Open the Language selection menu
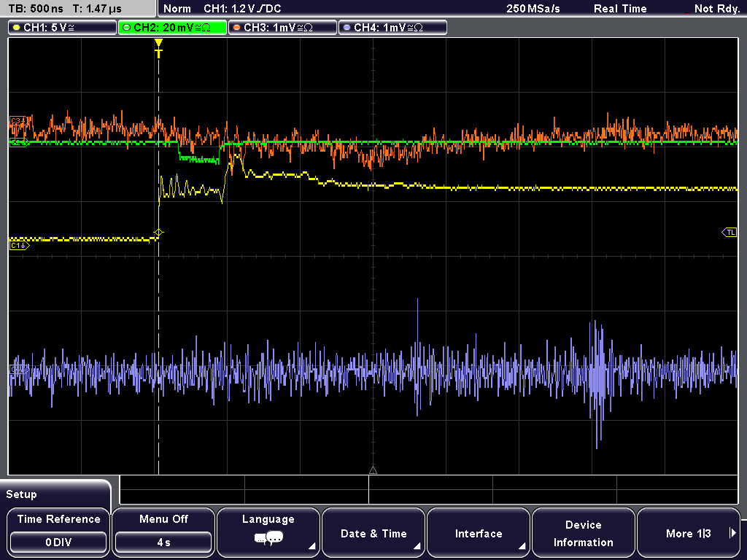 (x=268, y=532)
